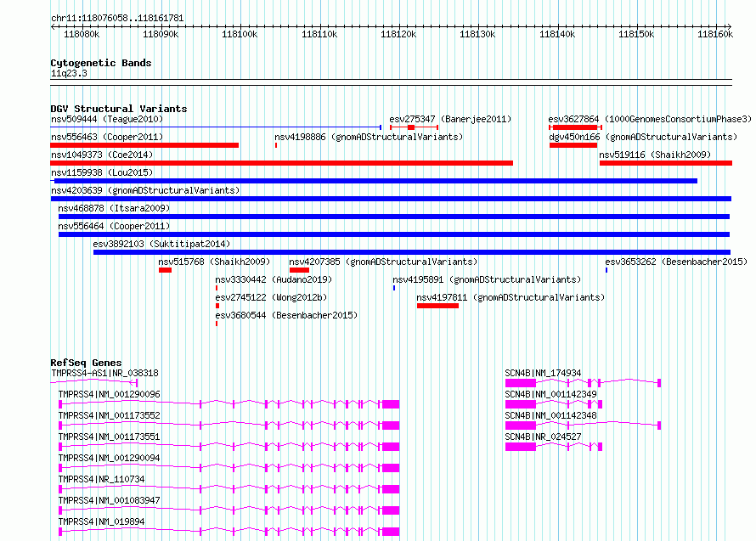Open nsv4198886 gnomAD variant label
This screenshot has width=756, height=541.
pyautogui.click(x=369, y=137)
